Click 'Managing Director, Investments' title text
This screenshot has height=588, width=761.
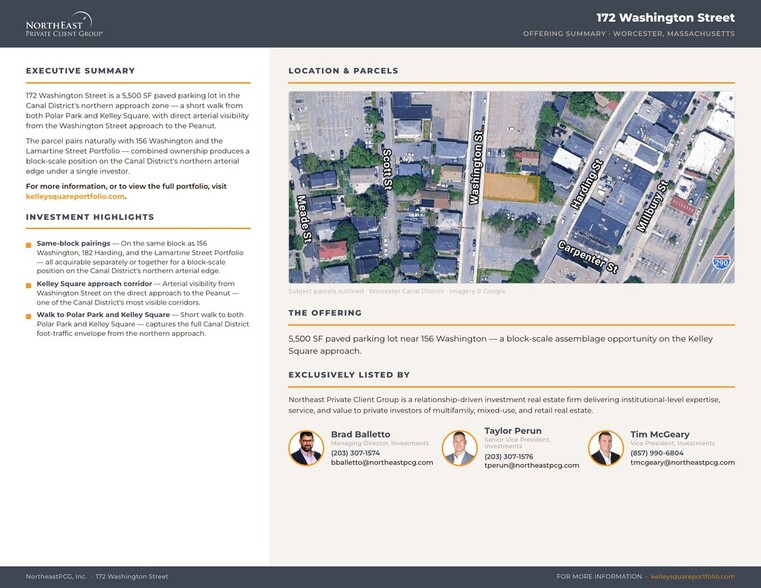coord(380,443)
